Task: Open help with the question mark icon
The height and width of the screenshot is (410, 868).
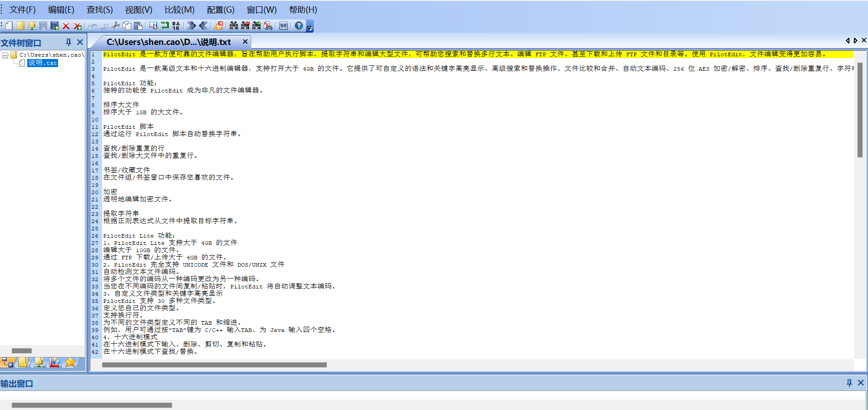Action: point(299,26)
